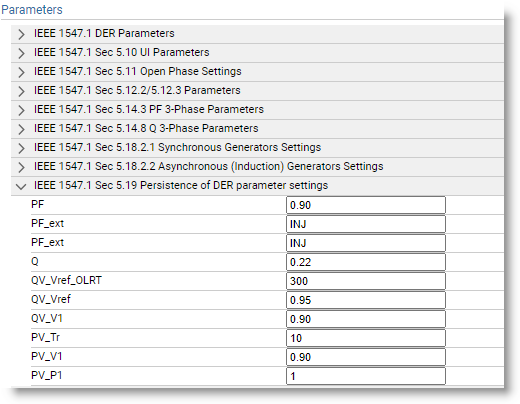The image size is (520, 404).
Task: Click the first PF_ext INJ field
Action: coord(366,224)
